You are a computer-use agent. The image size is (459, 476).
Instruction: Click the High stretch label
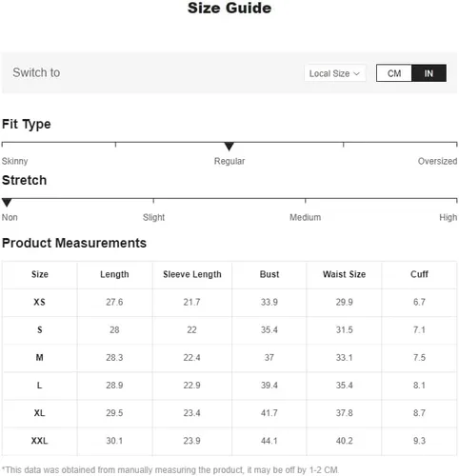coord(448,217)
